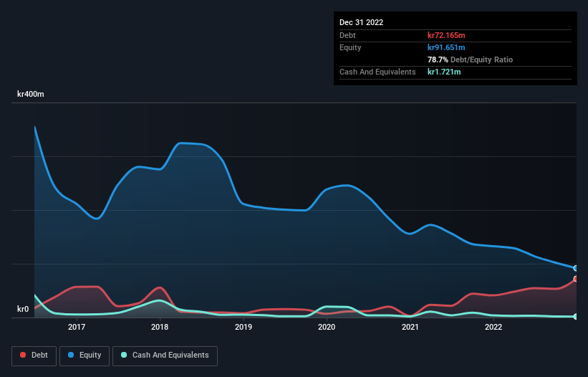The image size is (588, 377).
Task: Click the 78.7% Debt/Equity Ratio text
Action: click(470, 59)
